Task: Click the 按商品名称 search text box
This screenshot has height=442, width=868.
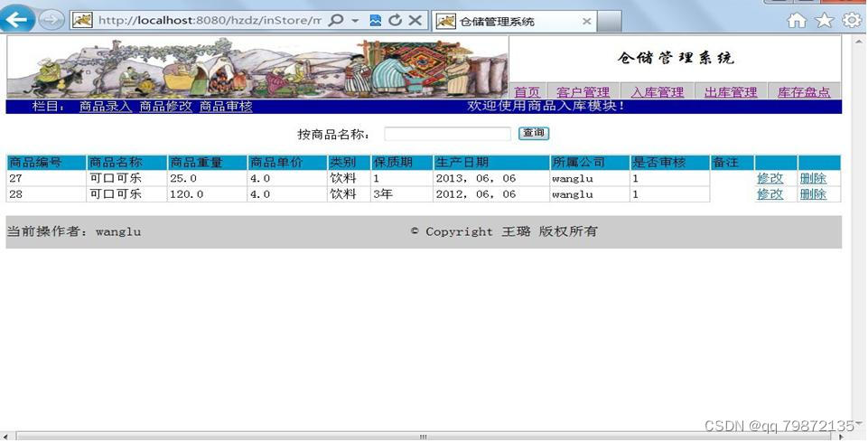Action: (x=447, y=134)
